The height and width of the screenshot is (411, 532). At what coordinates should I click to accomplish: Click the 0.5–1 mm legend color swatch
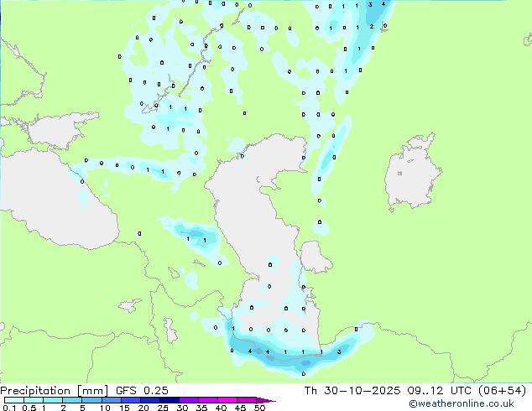click(34, 400)
